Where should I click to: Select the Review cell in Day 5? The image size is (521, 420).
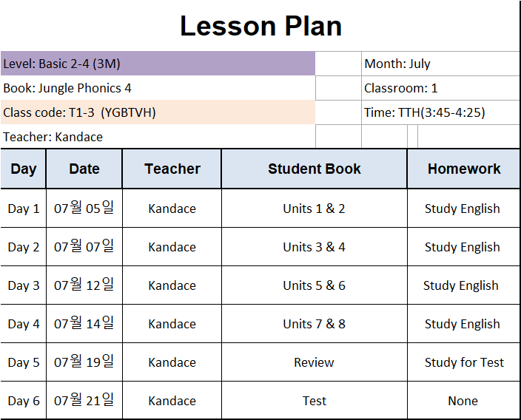pos(315,362)
